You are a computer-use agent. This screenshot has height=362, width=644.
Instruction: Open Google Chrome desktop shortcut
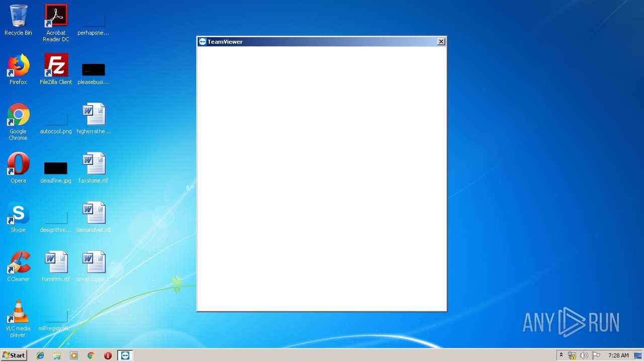pyautogui.click(x=18, y=122)
